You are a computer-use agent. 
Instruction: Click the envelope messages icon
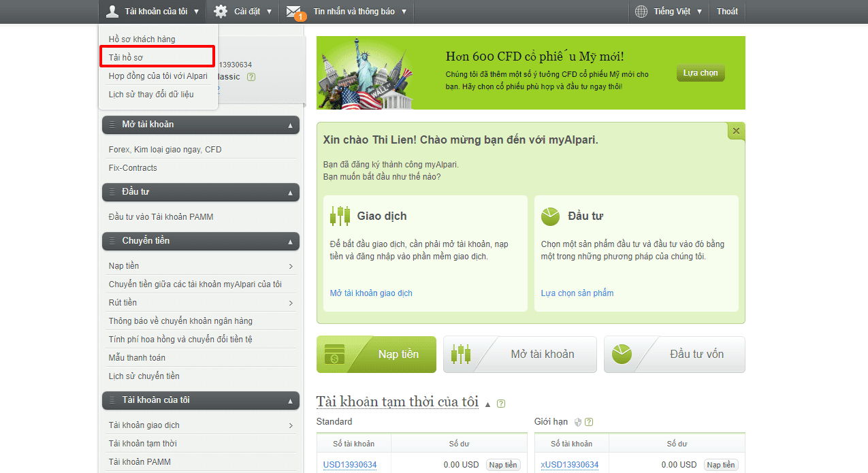[294, 12]
